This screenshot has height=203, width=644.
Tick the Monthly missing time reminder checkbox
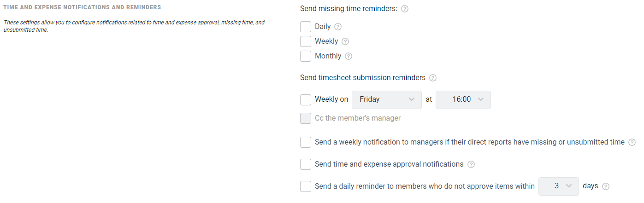click(x=306, y=56)
